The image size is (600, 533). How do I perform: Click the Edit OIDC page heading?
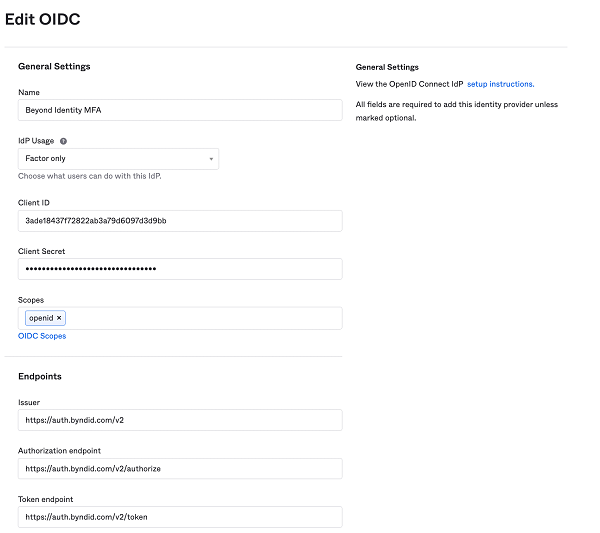45,19
